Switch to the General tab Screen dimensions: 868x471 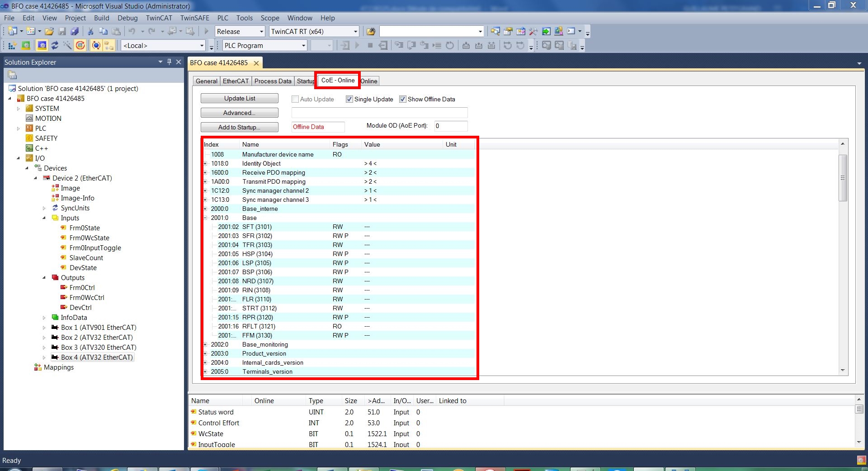tap(207, 81)
